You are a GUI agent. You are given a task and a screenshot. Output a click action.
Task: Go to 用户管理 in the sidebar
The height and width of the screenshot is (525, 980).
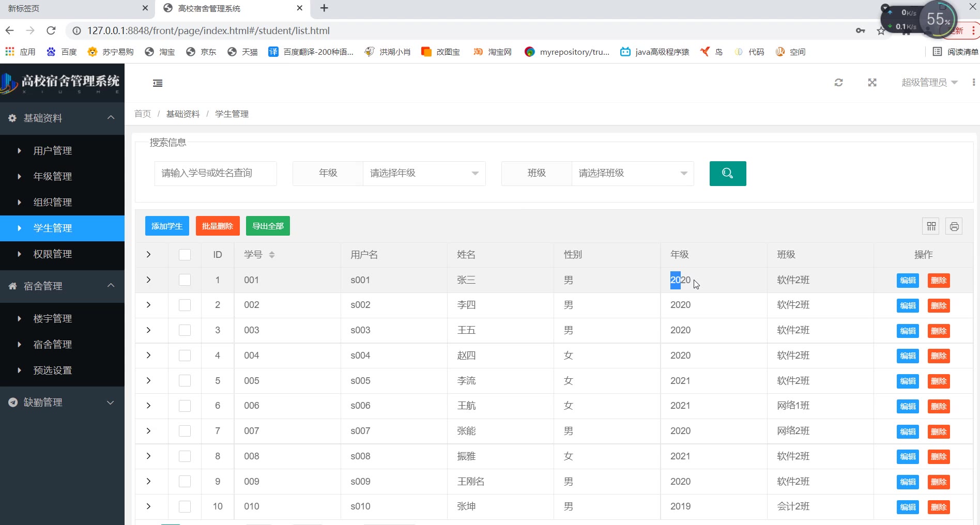53,151
